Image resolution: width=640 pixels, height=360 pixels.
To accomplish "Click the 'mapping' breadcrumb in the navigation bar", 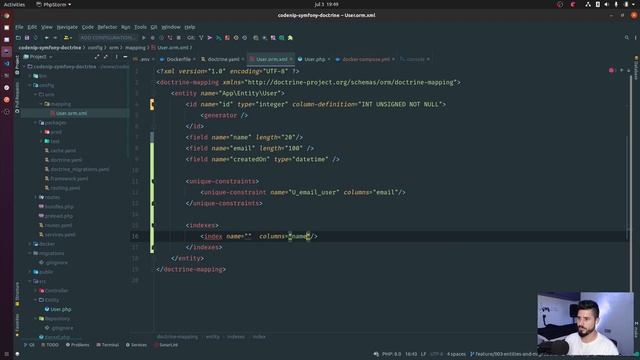I will point(135,48).
